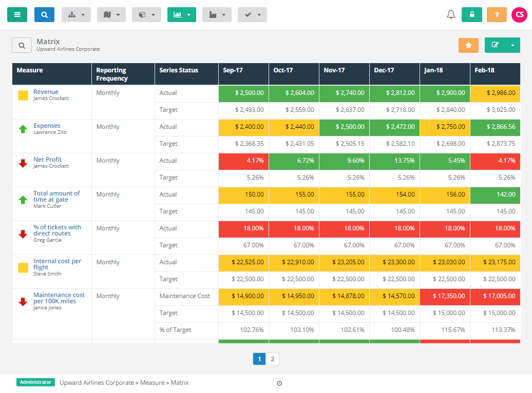Viewport: 532px width, 393px height.
Task: Open the cube icon dropdown in the toolbar
Action: pos(146,14)
